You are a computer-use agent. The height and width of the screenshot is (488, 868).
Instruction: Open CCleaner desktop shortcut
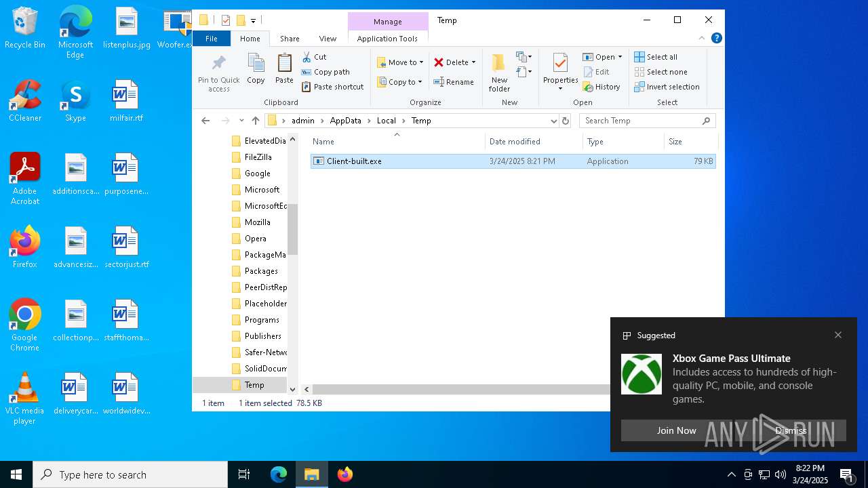pyautogui.click(x=25, y=102)
